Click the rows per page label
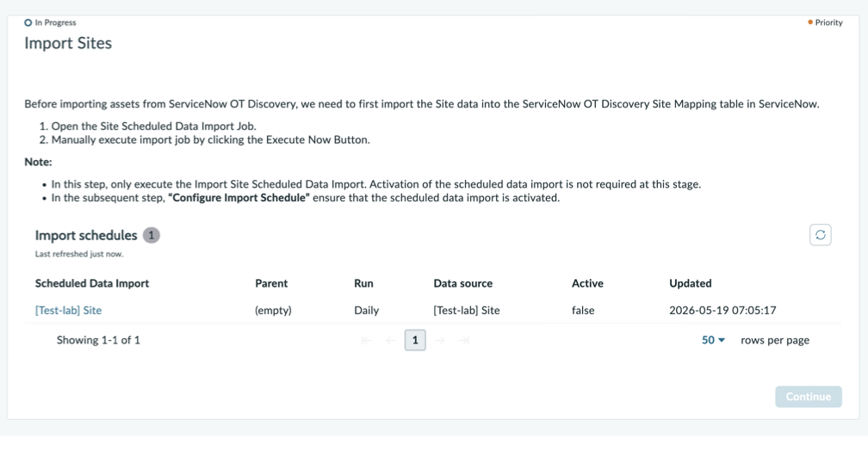 click(775, 340)
